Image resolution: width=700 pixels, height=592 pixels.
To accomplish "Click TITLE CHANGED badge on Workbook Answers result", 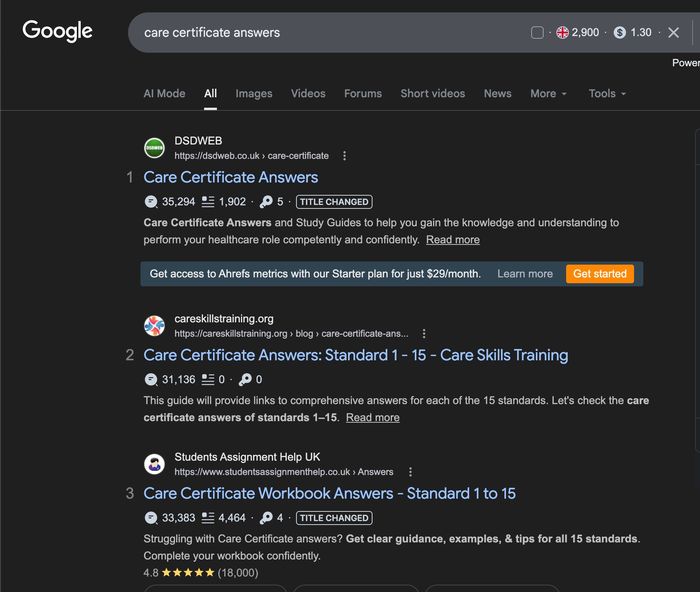I will tap(334, 518).
